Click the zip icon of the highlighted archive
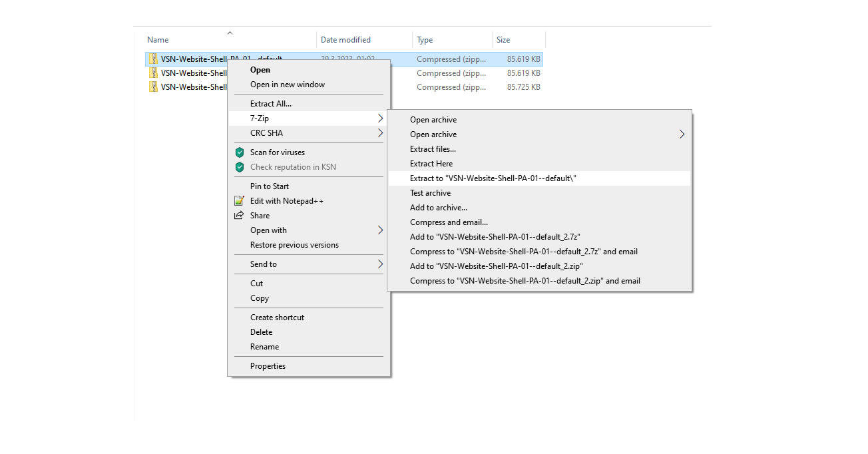The height and width of the screenshot is (454, 868). click(153, 59)
